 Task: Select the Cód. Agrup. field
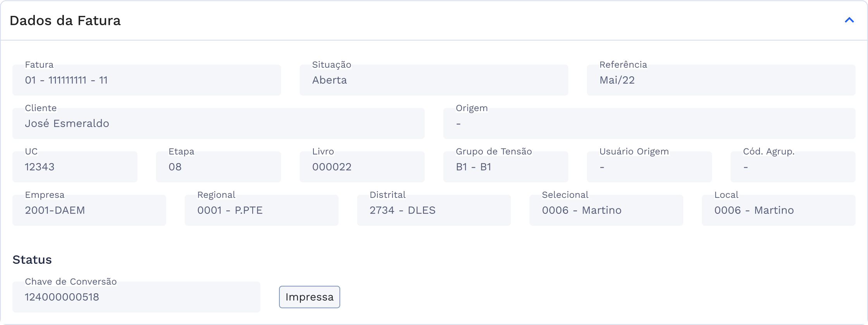(792, 167)
